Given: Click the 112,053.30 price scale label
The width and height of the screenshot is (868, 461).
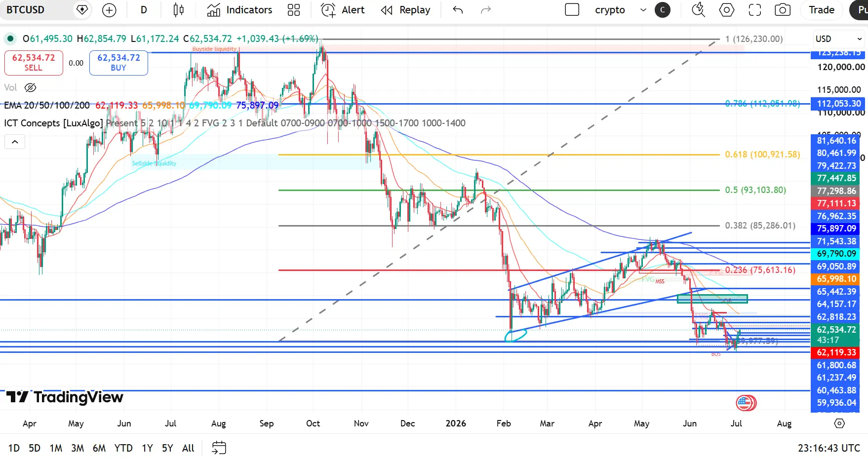Looking at the screenshot, I should pos(838,104).
